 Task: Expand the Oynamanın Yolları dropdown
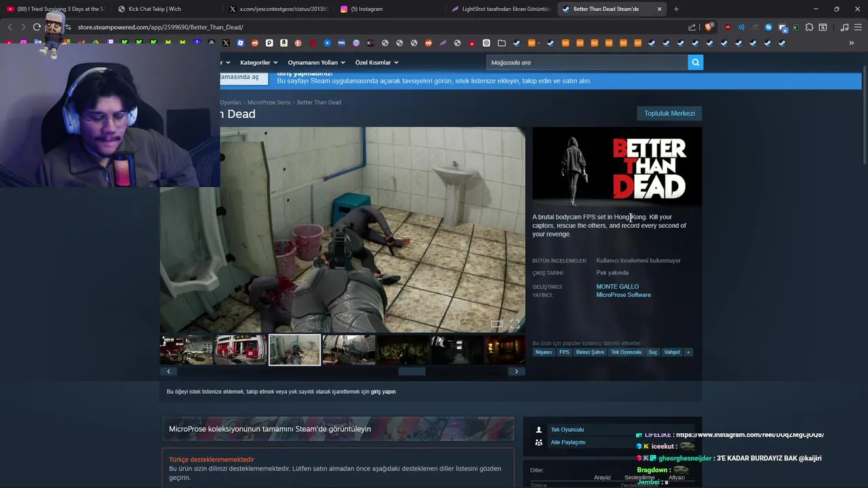point(316,62)
